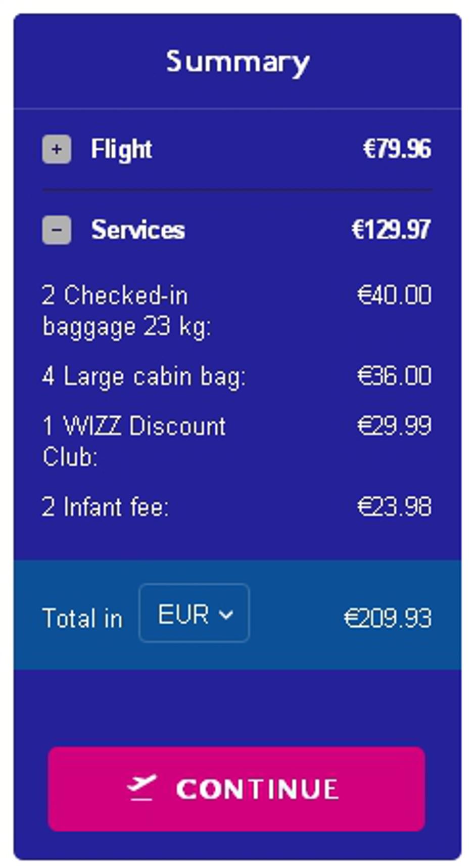The image size is (475, 868).
Task: Click the minus icon beside Services
Action: click(57, 231)
